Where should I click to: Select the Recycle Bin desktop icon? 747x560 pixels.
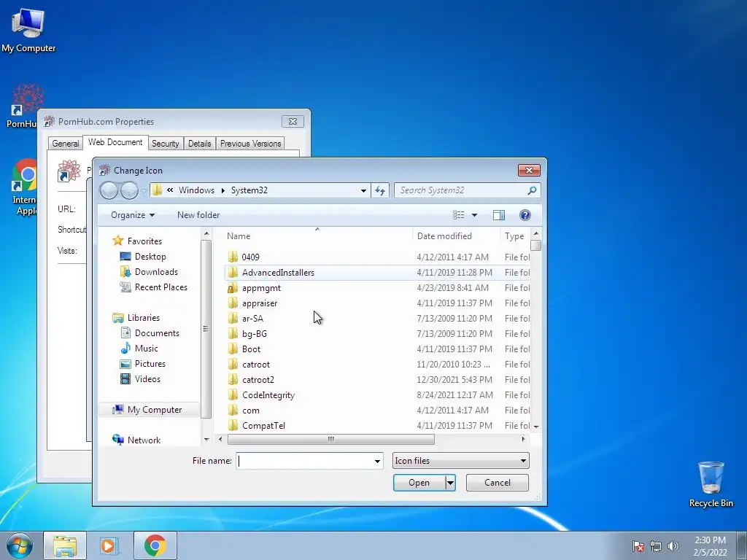pos(711,484)
